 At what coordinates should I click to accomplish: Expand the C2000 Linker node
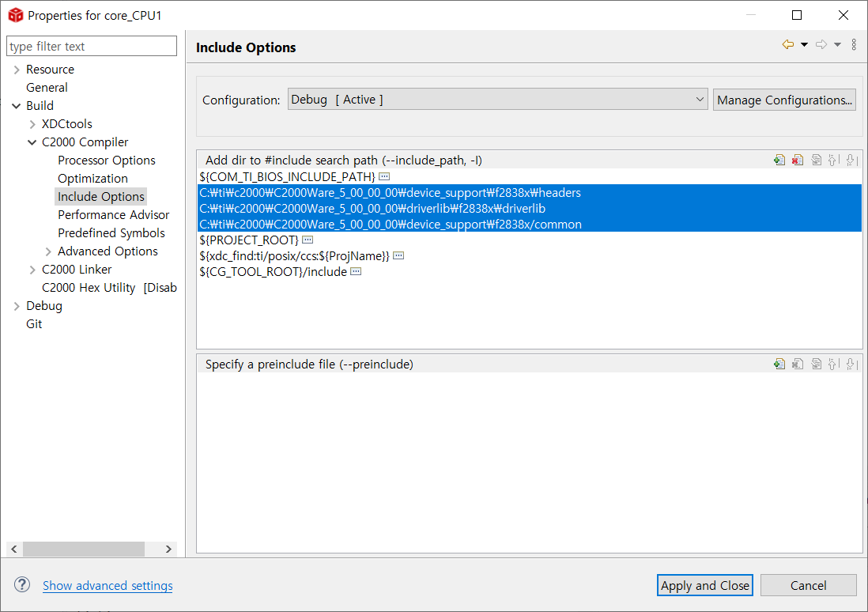(x=32, y=270)
